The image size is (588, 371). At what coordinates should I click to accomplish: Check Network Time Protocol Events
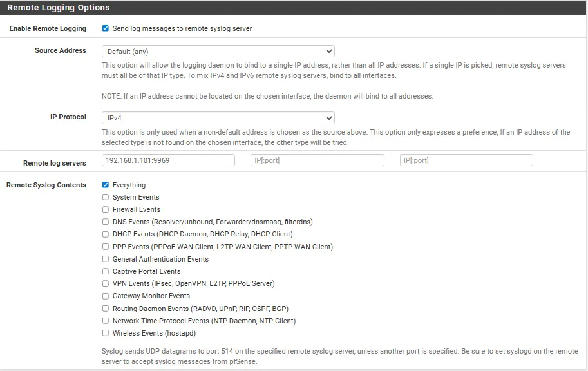106,321
